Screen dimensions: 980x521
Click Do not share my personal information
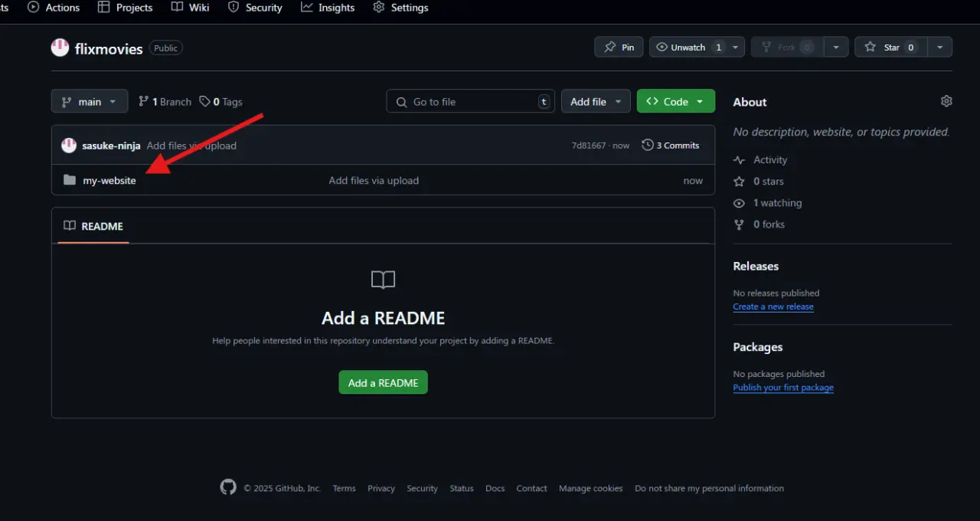709,488
